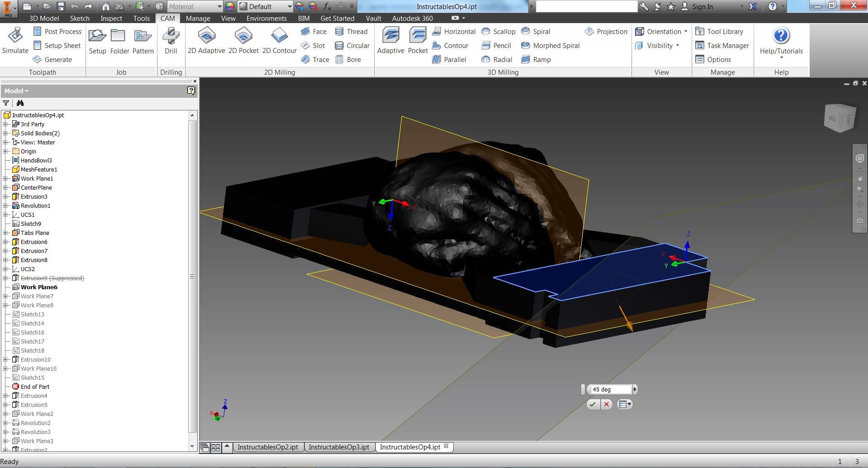868x468 pixels.
Task: Select the Circular milling operation
Action: click(x=352, y=46)
